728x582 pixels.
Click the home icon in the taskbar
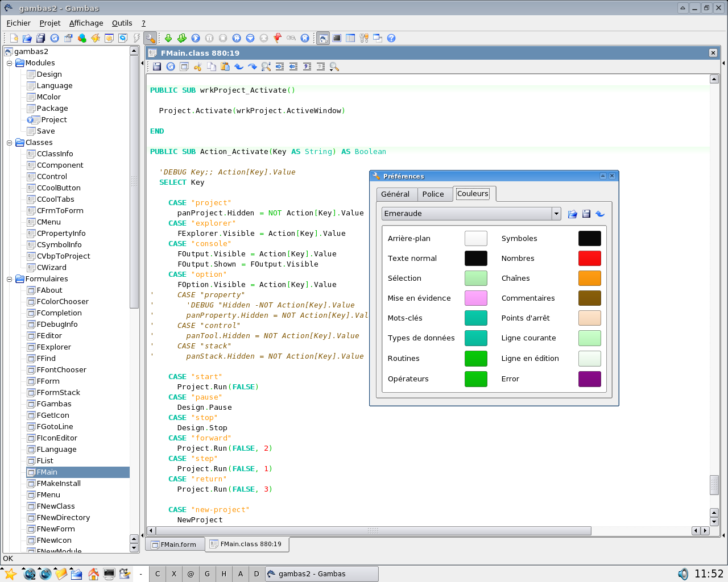93,574
